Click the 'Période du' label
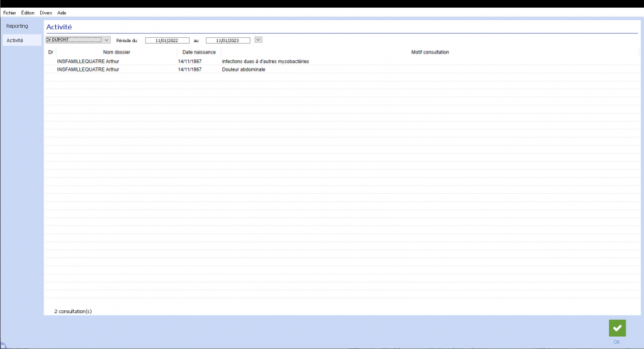This screenshot has height=349, width=644. pos(127,41)
